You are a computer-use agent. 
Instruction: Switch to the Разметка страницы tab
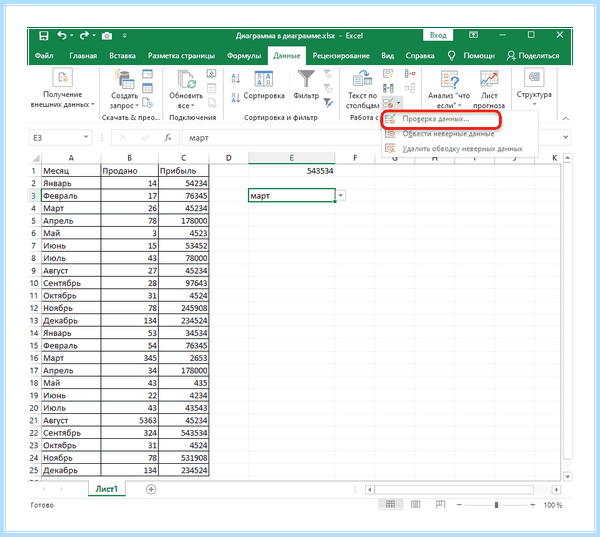pos(181,56)
